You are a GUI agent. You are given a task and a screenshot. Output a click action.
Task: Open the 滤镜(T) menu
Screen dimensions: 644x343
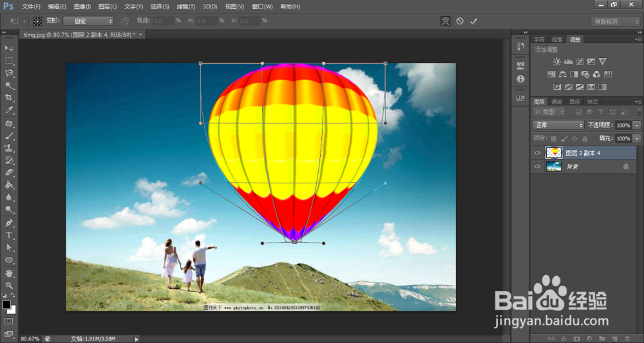(x=185, y=6)
